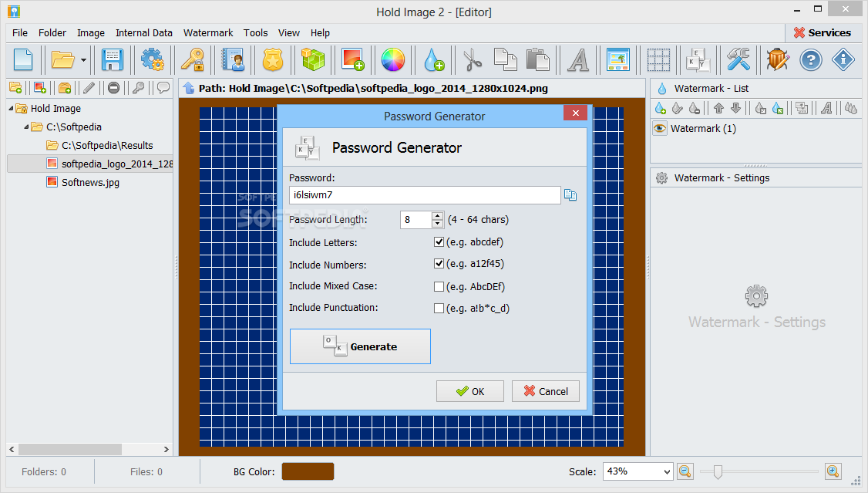The height and width of the screenshot is (493, 868).
Task: Toggle visibility eye of Watermark (1)
Action: pyautogui.click(x=660, y=129)
